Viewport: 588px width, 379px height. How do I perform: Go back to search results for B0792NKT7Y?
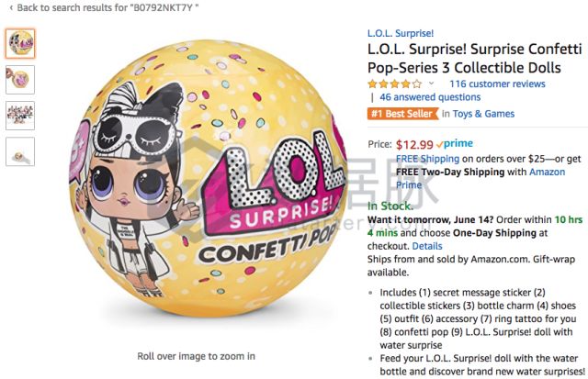click(x=107, y=7)
